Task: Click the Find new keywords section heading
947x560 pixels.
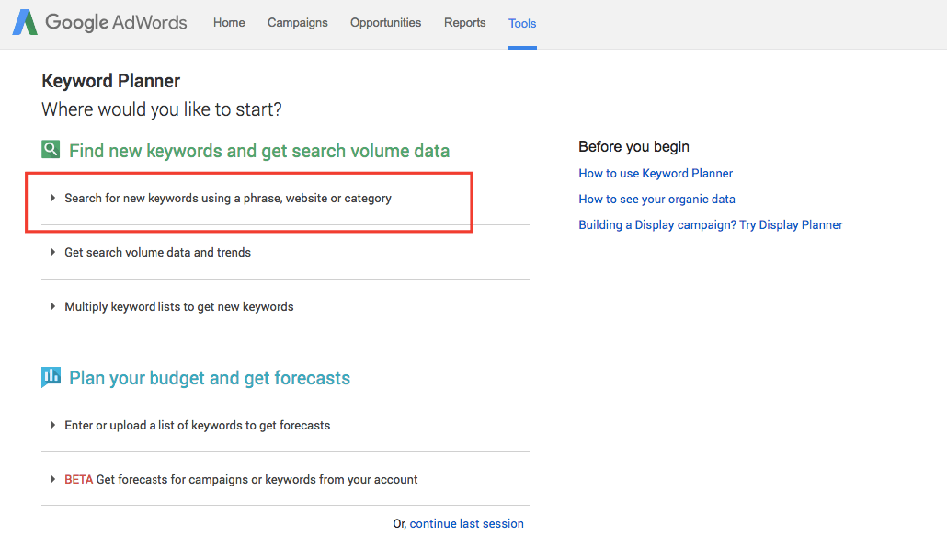Action: point(259,151)
